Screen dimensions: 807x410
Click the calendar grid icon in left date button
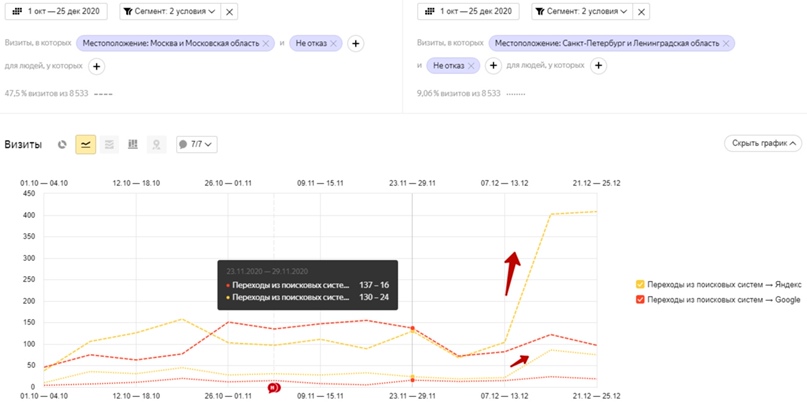(x=17, y=11)
